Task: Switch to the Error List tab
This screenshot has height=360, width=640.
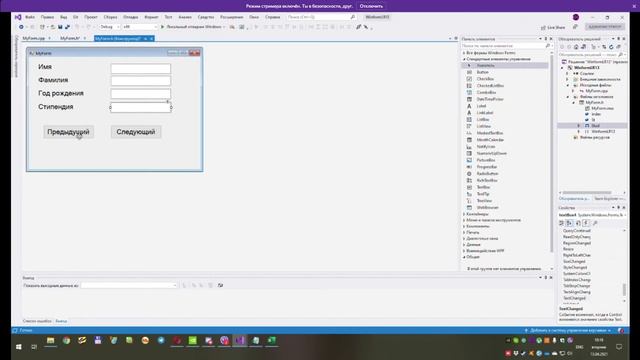Action: pyautogui.click(x=37, y=321)
